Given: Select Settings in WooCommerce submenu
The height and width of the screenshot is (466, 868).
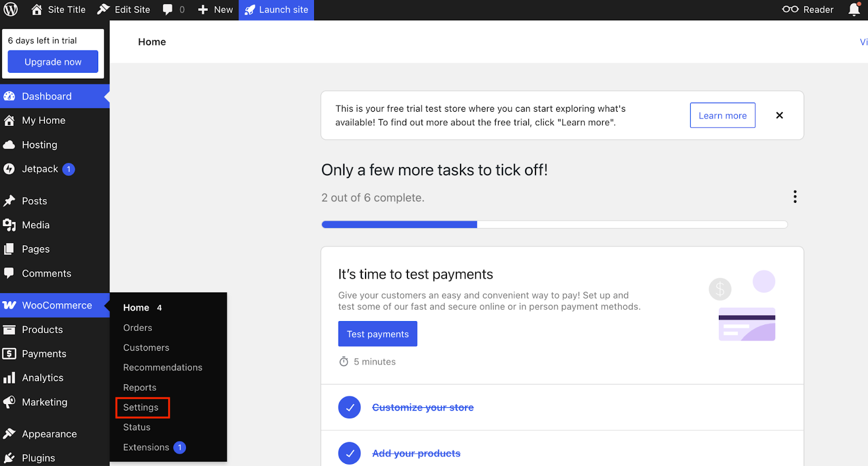Looking at the screenshot, I should coord(141,407).
